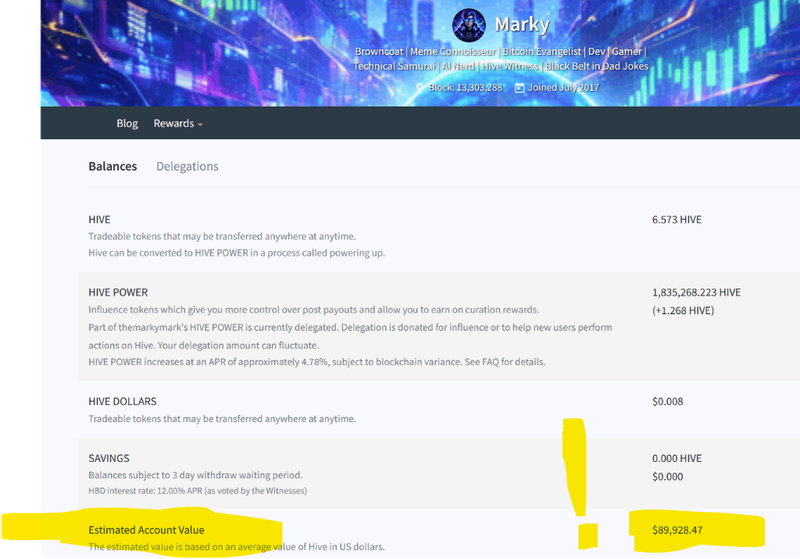Image resolution: width=800 pixels, height=559 pixels.
Task: Click the Block: 13,303,288 text
Action: click(465, 88)
